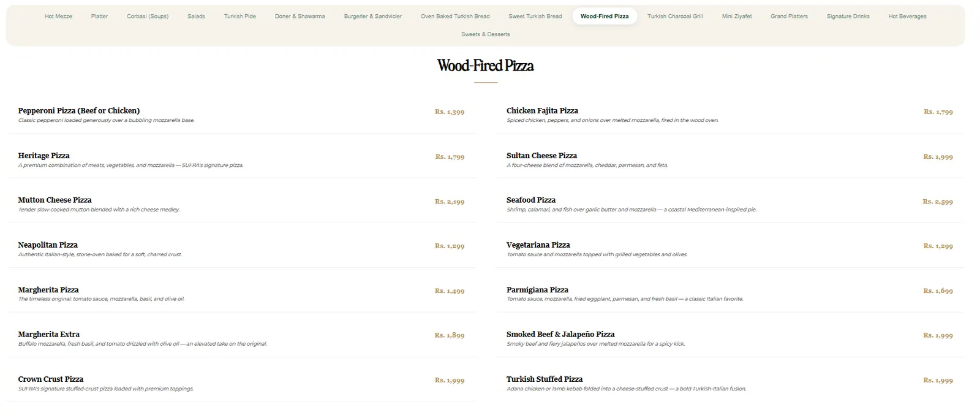Open the Hot Mezze category tab
The height and width of the screenshot is (418, 980).
tap(58, 17)
